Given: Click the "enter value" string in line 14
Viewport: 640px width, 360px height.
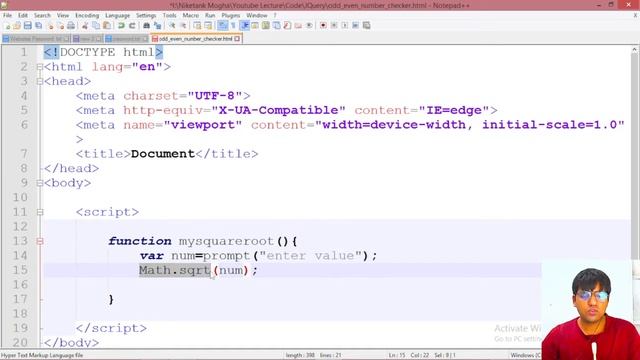Looking at the screenshot, I should (311, 256).
